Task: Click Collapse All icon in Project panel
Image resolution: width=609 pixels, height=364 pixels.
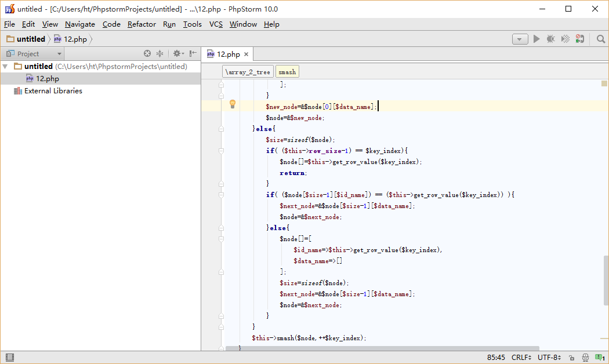Action: coord(160,53)
